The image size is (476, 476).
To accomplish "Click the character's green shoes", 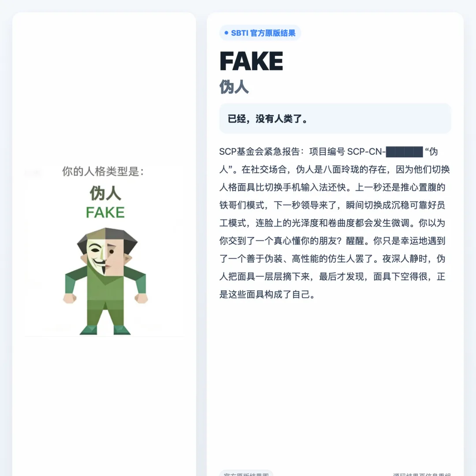I will click(105, 330).
